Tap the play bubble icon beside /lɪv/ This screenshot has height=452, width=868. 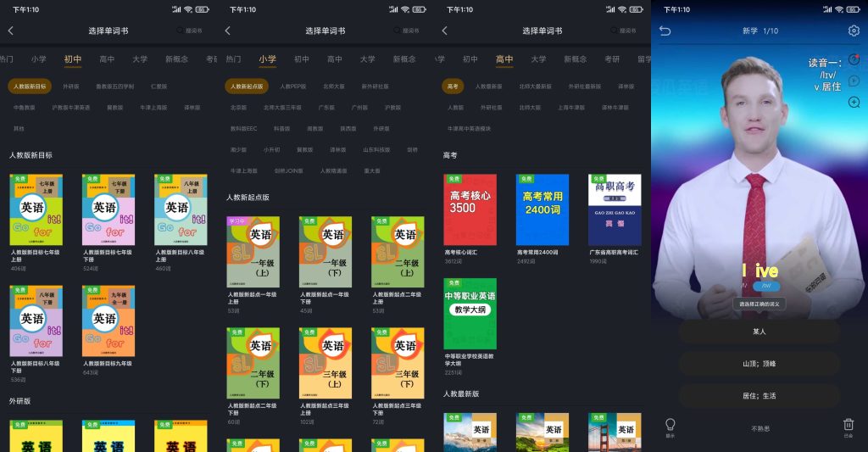[854, 81]
